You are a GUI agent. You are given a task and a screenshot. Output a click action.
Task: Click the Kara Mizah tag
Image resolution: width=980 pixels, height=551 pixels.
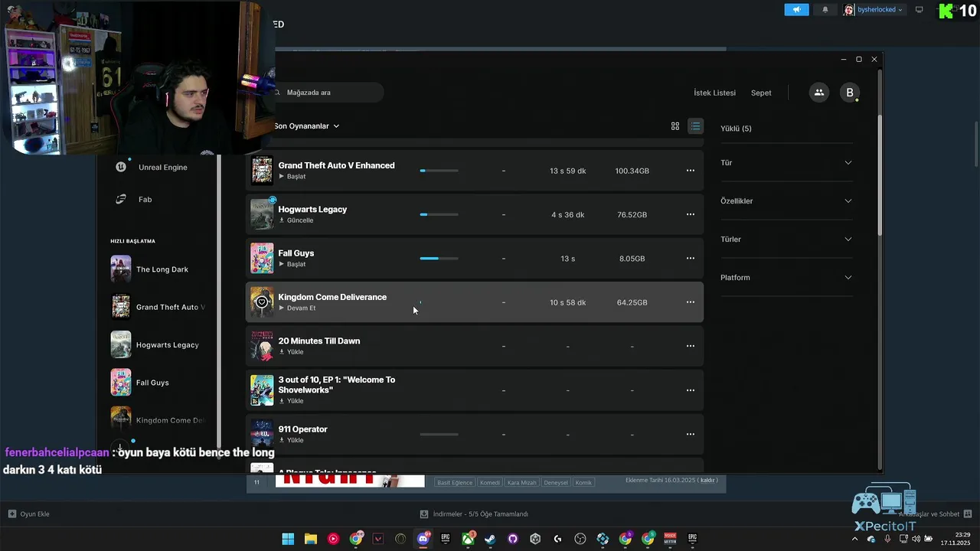point(522,483)
